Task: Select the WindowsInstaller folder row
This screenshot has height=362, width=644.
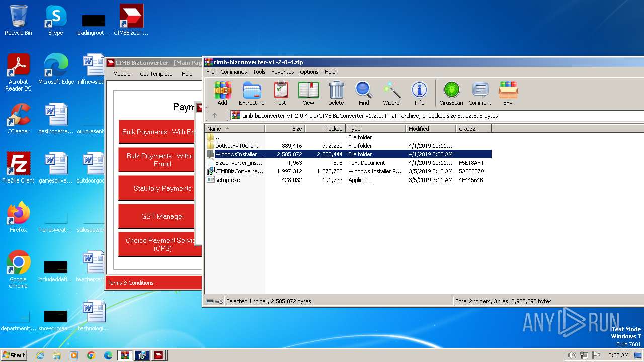Action: point(348,154)
